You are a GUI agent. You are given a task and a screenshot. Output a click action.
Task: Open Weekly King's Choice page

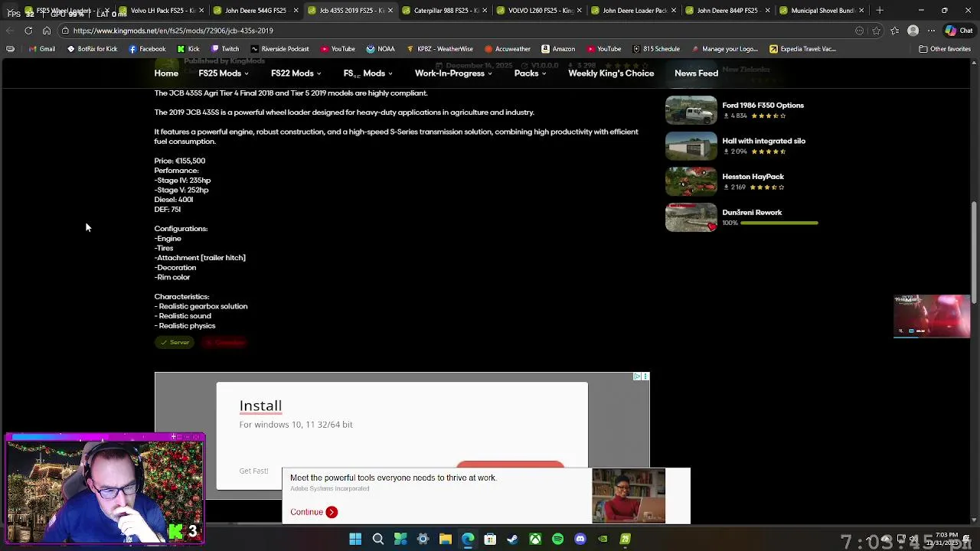point(611,73)
